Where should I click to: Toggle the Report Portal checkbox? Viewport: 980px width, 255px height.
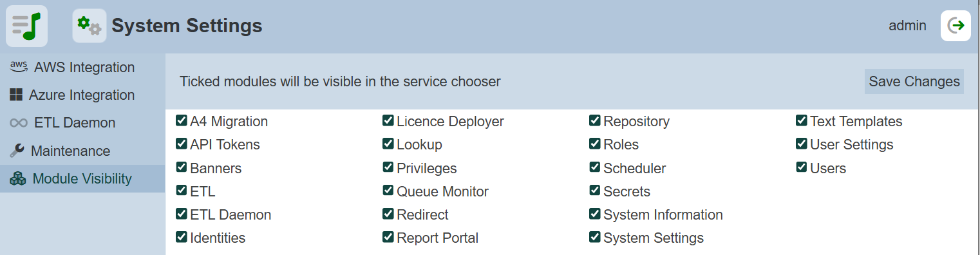pos(388,237)
